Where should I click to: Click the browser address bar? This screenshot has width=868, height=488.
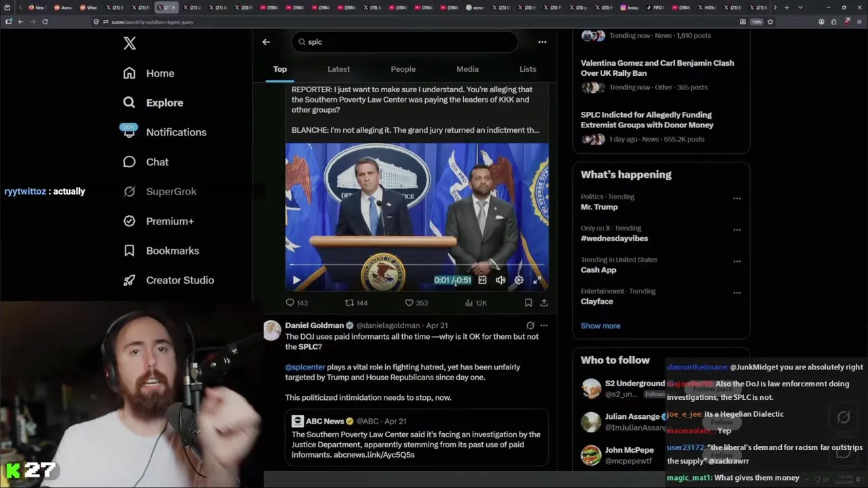(x=414, y=22)
